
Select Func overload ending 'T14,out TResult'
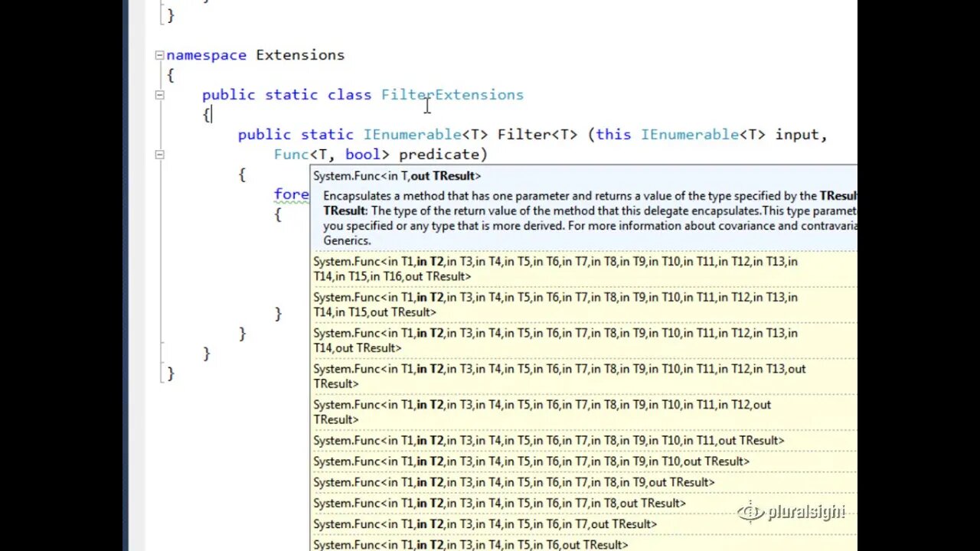583,341
